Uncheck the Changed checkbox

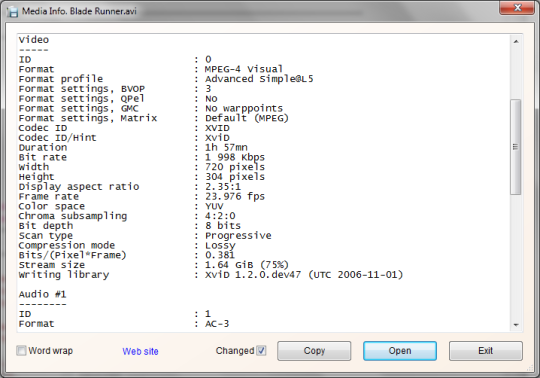point(261,351)
